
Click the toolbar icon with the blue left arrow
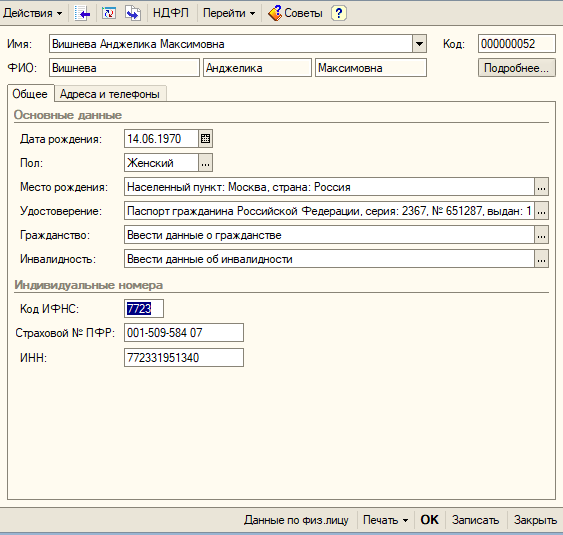(x=82, y=13)
